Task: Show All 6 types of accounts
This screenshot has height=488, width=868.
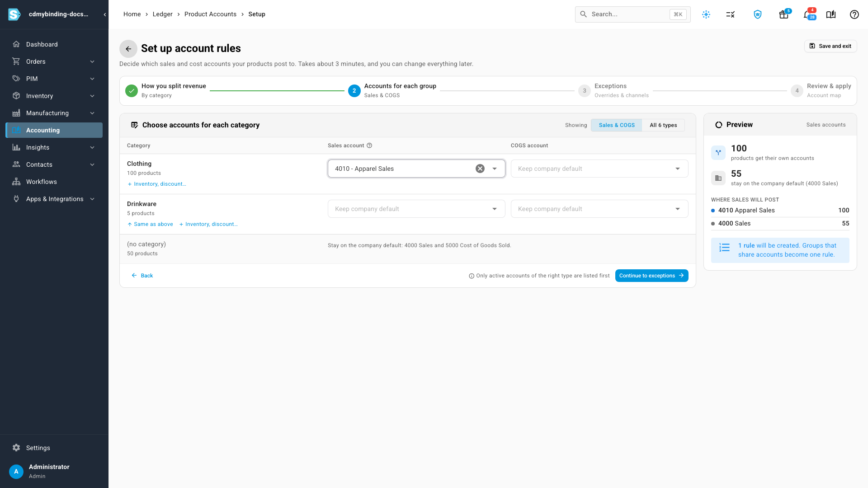Action: tap(663, 125)
